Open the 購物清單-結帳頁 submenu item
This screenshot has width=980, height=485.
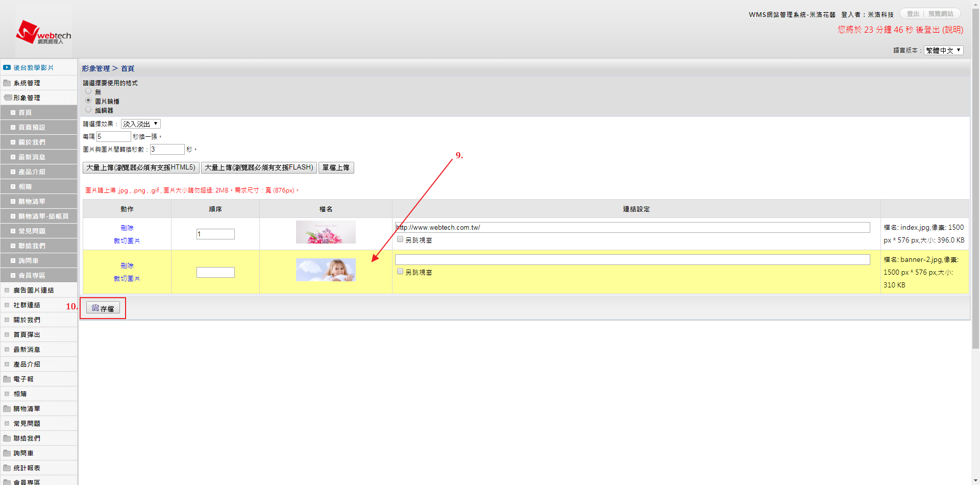click(x=43, y=216)
